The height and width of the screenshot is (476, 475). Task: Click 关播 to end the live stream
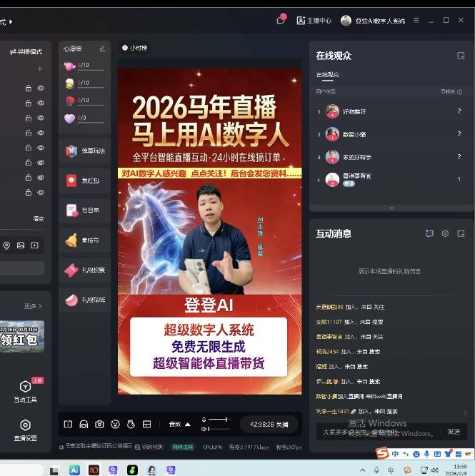coord(269,424)
